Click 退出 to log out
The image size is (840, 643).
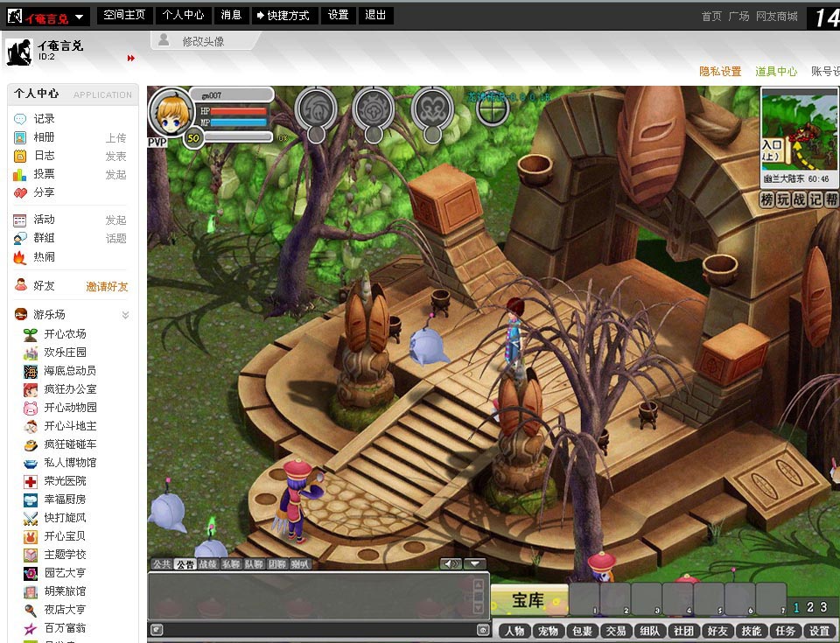(x=375, y=15)
